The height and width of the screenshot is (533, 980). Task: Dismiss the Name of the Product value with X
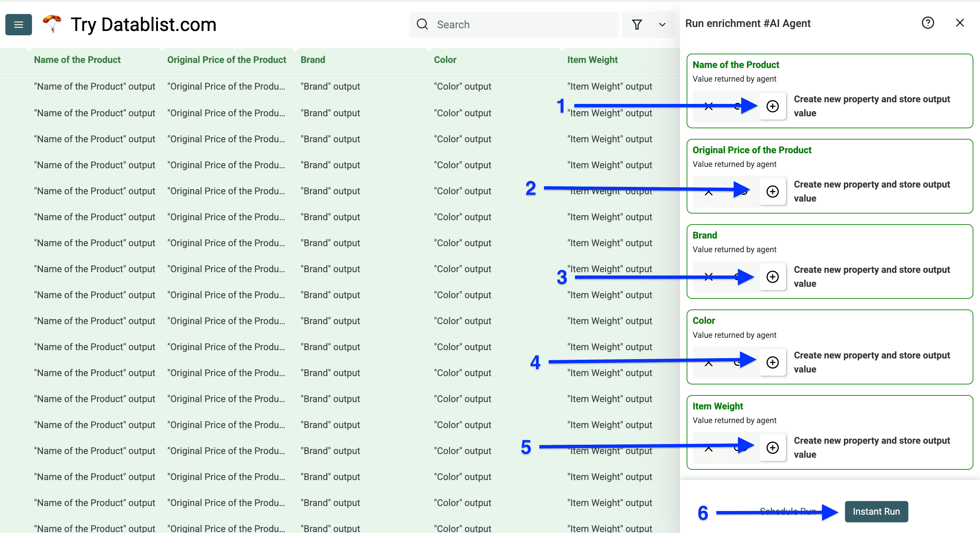tap(708, 107)
